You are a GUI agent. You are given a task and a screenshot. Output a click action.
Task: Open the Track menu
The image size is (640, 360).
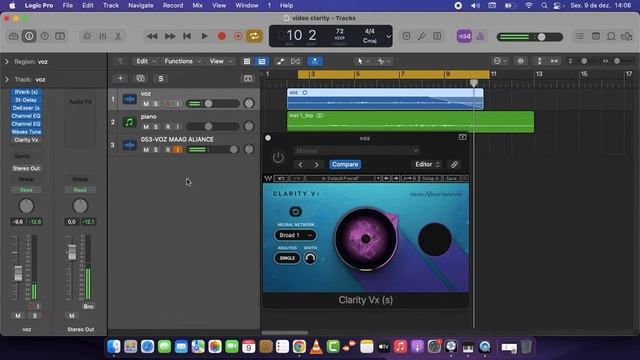pyautogui.click(x=111, y=5)
